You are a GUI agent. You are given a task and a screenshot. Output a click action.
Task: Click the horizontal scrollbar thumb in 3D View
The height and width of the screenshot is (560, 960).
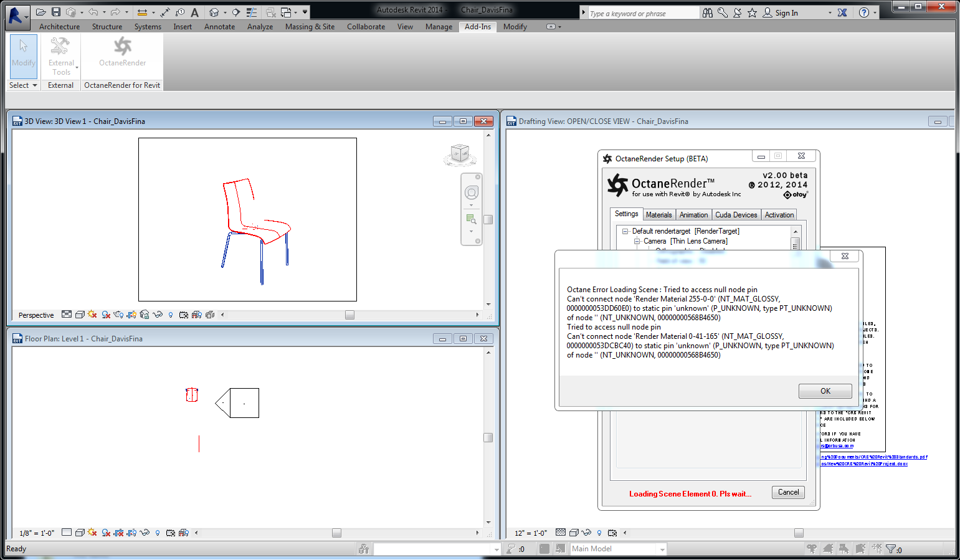pyautogui.click(x=349, y=315)
